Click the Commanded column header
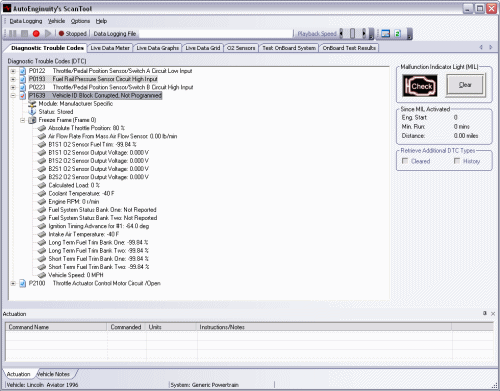This screenshot has width=500, height=391. pyautogui.click(x=126, y=327)
